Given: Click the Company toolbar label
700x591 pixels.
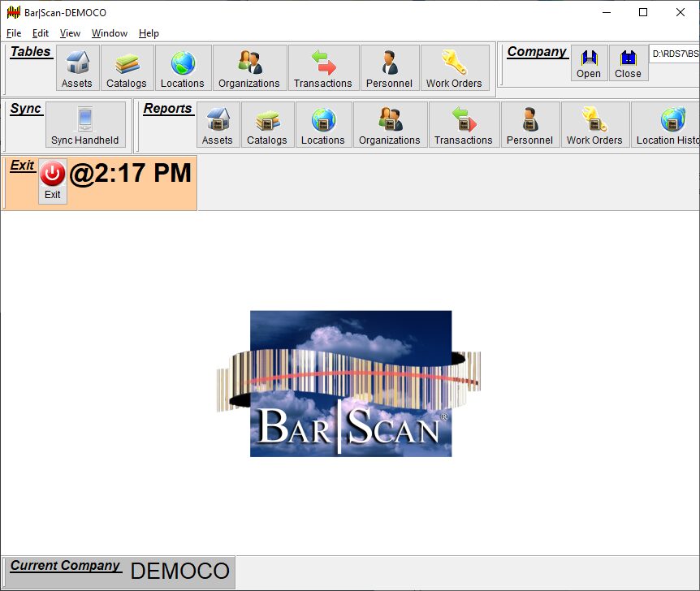Looking at the screenshot, I should (x=537, y=52).
